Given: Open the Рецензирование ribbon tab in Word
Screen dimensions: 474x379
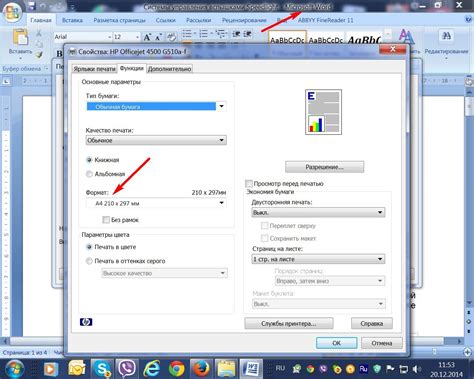Looking at the screenshot, I should (244, 20).
